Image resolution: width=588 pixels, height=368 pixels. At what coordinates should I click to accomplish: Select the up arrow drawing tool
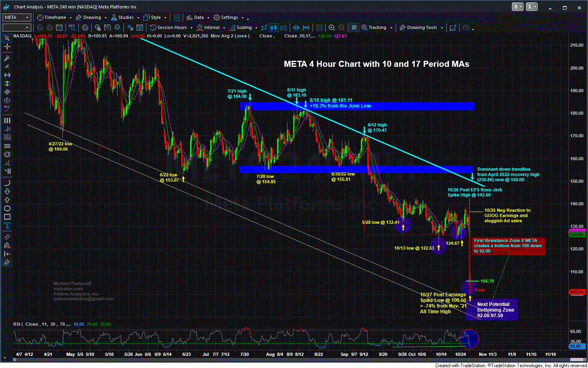(7, 200)
